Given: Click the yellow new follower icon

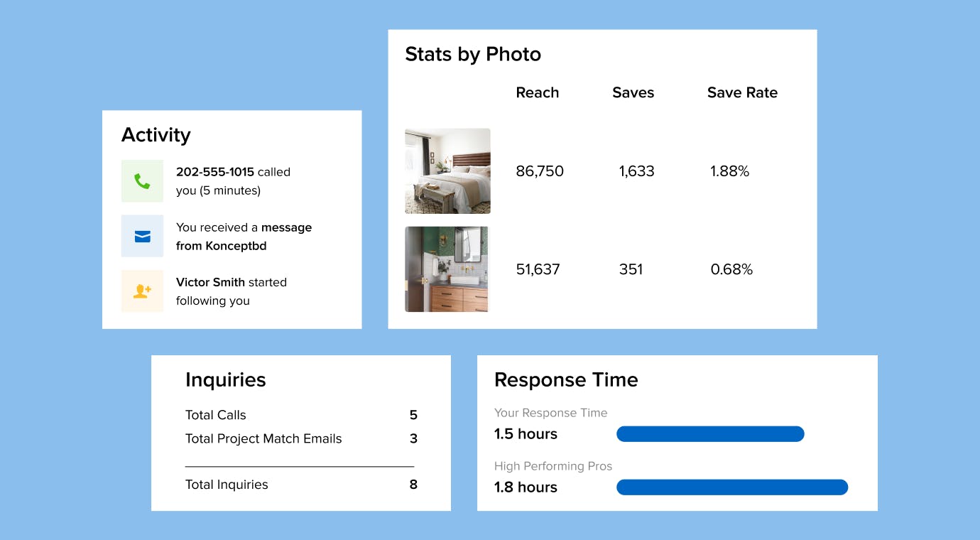Looking at the screenshot, I should (142, 291).
